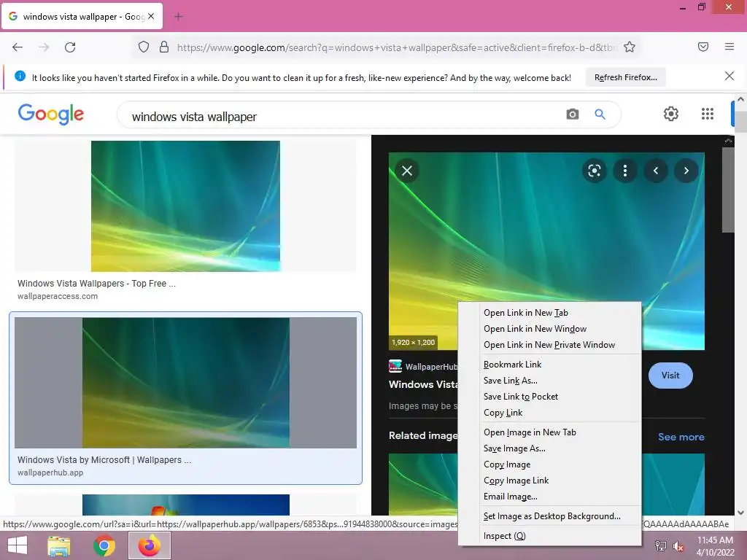Open the Firefox hamburger menu
This screenshot has width=747, height=560.
(729, 47)
